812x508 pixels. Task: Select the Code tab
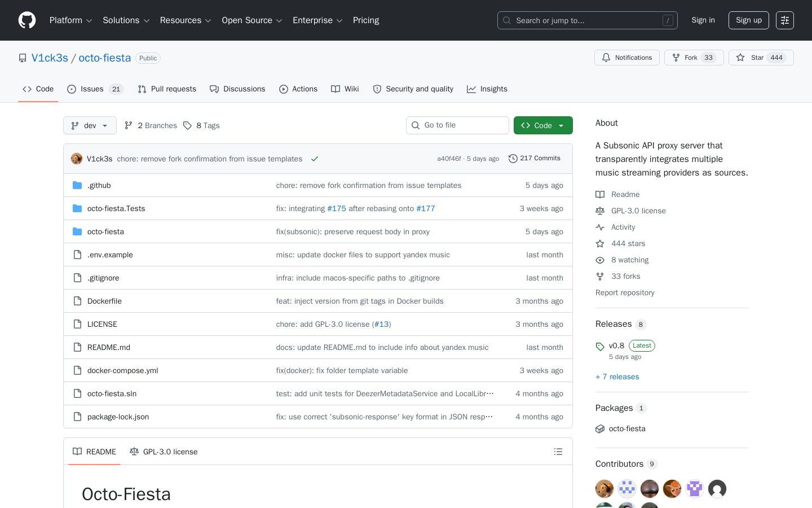coord(38,89)
